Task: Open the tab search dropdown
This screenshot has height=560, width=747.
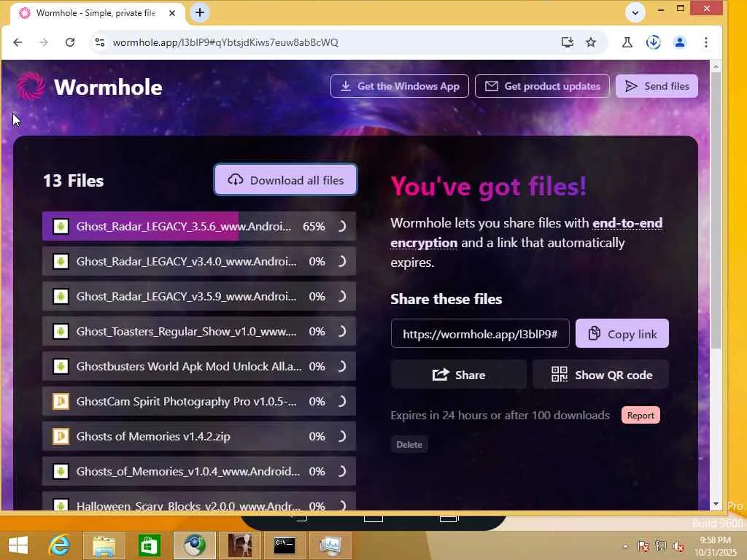Action: click(635, 13)
